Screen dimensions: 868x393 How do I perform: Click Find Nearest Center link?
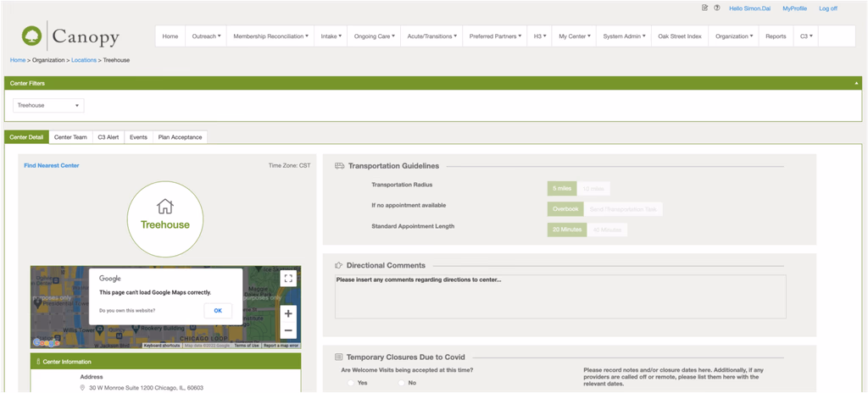pyautogui.click(x=52, y=165)
